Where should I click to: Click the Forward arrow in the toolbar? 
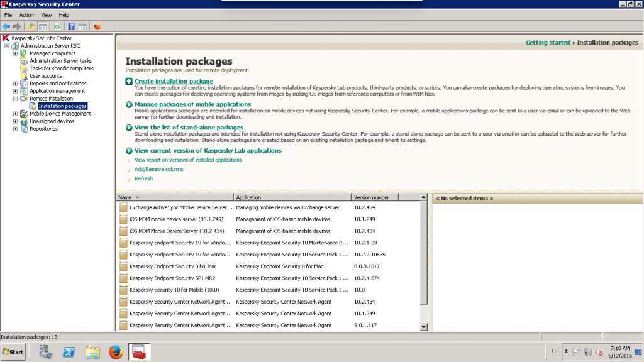pos(17,26)
